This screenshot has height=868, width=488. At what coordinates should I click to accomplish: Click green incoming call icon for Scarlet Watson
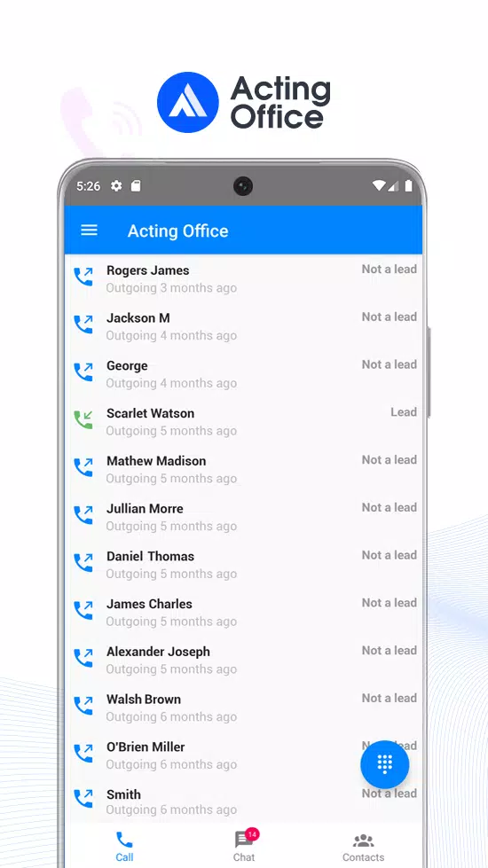tap(83, 419)
